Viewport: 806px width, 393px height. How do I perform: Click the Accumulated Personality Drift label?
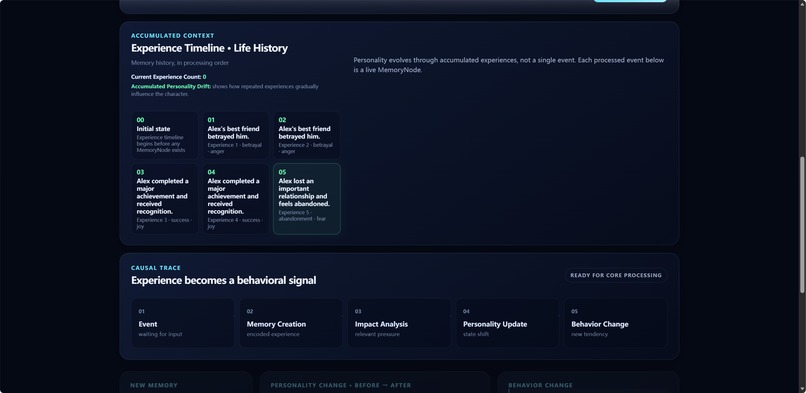click(171, 86)
